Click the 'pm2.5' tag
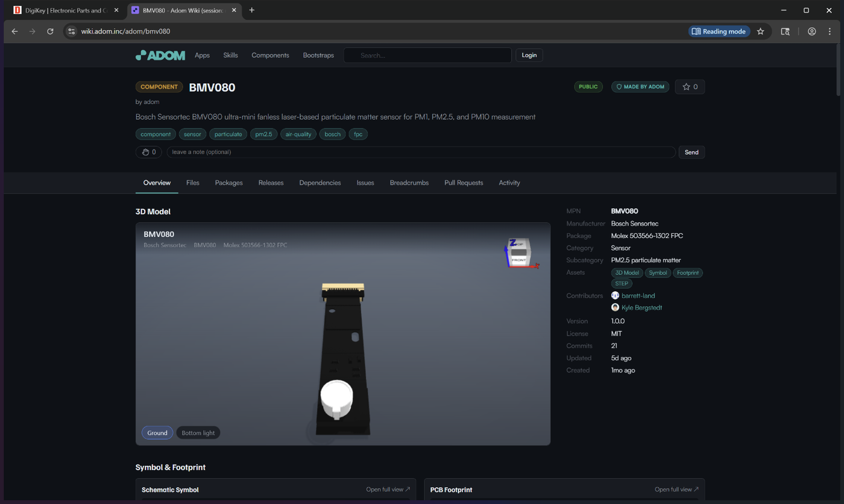Image resolution: width=844 pixels, height=504 pixels. (264, 134)
